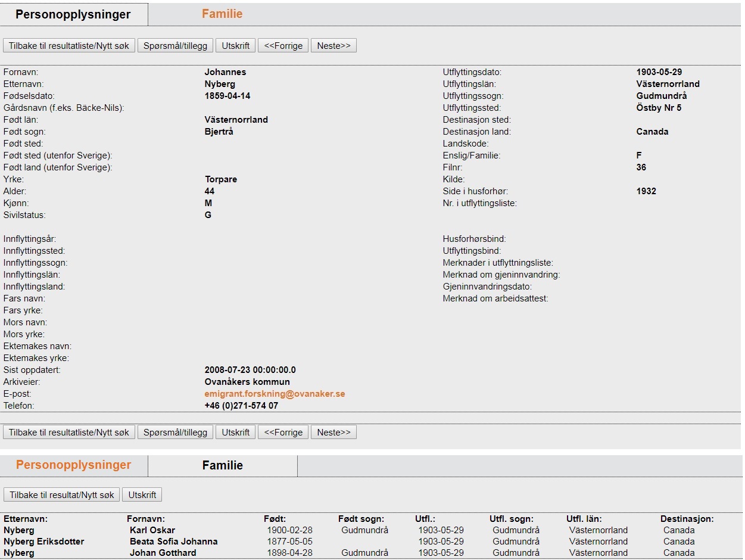Image resolution: width=745 pixels, height=560 pixels.
Task: Click phone number +46 (0)271-574 07
Action: 241,406
